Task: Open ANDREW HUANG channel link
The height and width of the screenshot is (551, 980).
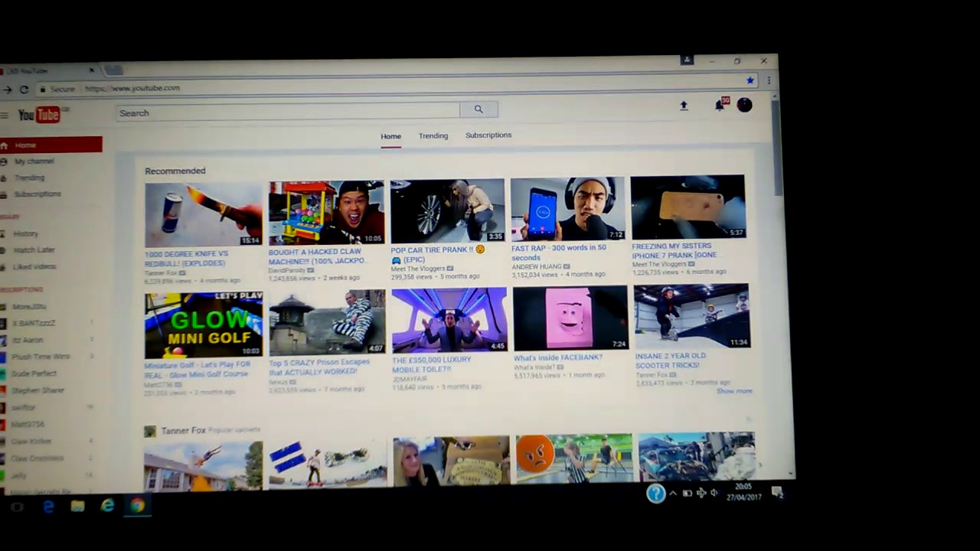Action: click(536, 266)
